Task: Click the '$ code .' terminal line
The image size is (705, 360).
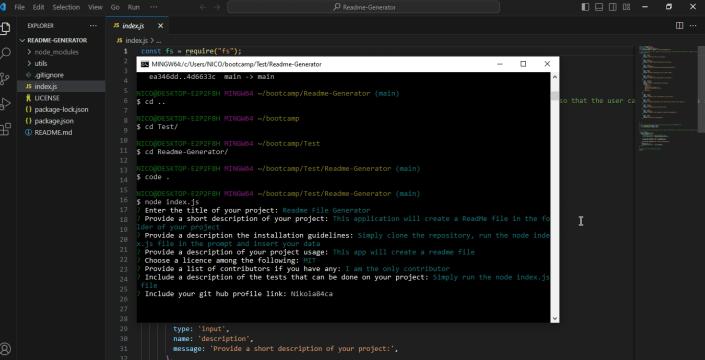Action: (153, 177)
